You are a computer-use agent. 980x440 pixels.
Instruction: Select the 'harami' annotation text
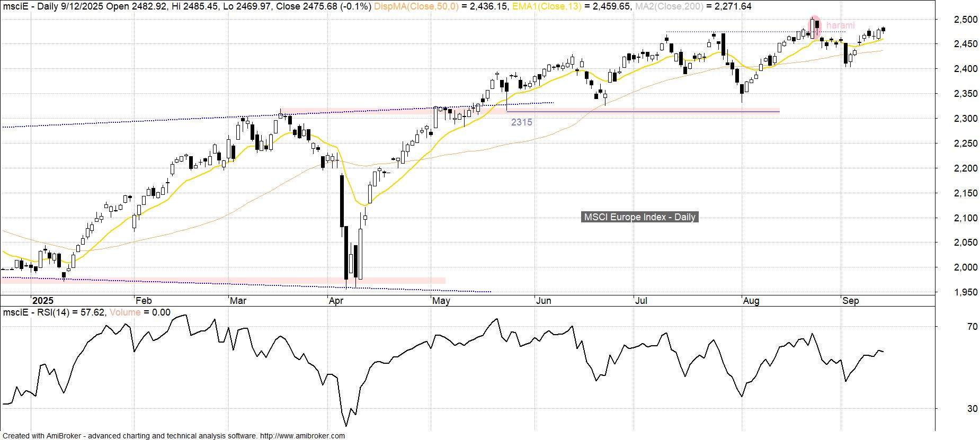840,25
